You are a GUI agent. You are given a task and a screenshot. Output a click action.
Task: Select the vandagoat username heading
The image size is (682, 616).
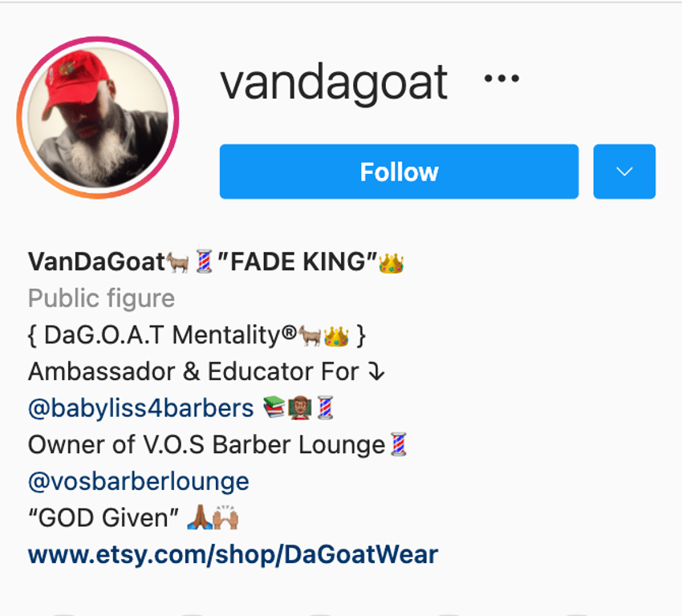tap(334, 83)
